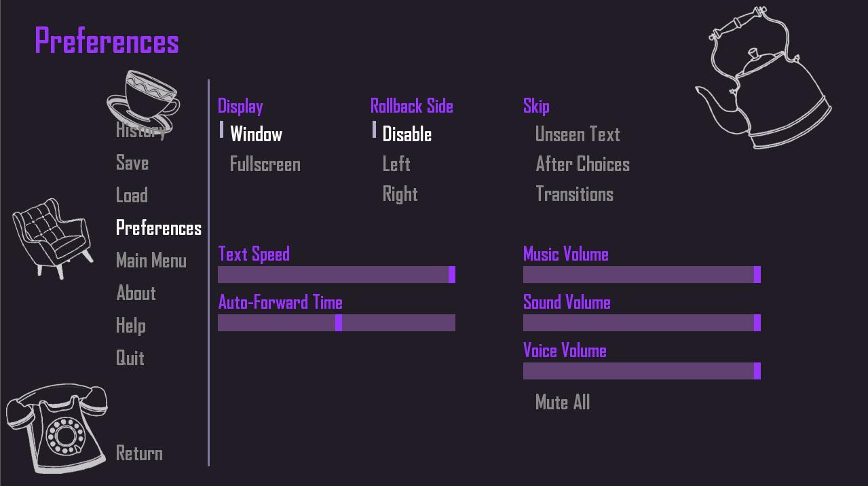Select Disable for Rollback Side
Screen dimensions: 868x486
pyautogui.click(x=407, y=134)
